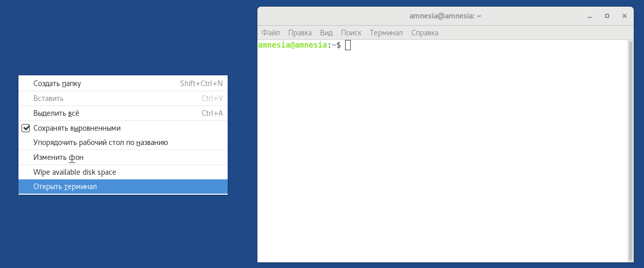Open the Терминал menu in the menu bar
Image resolution: width=644 pixels, height=268 pixels.
point(386,33)
